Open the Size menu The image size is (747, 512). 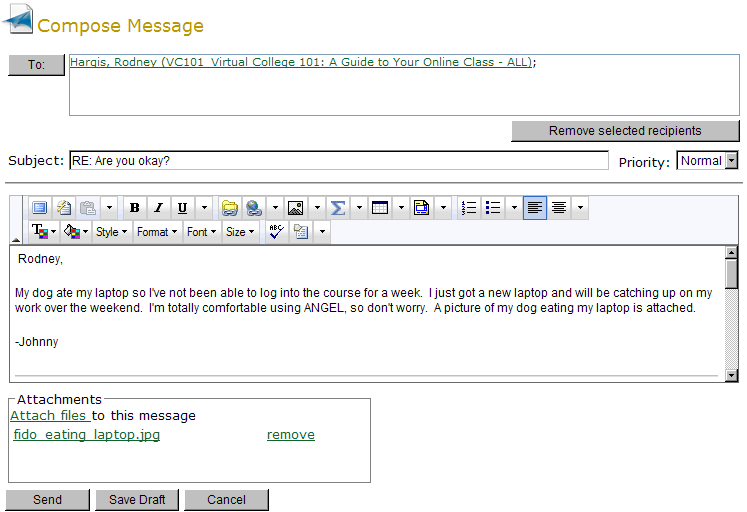point(240,232)
